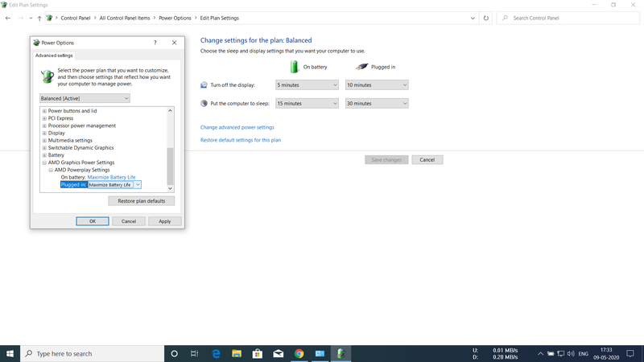Expand the Battery tree node

pyautogui.click(x=44, y=155)
